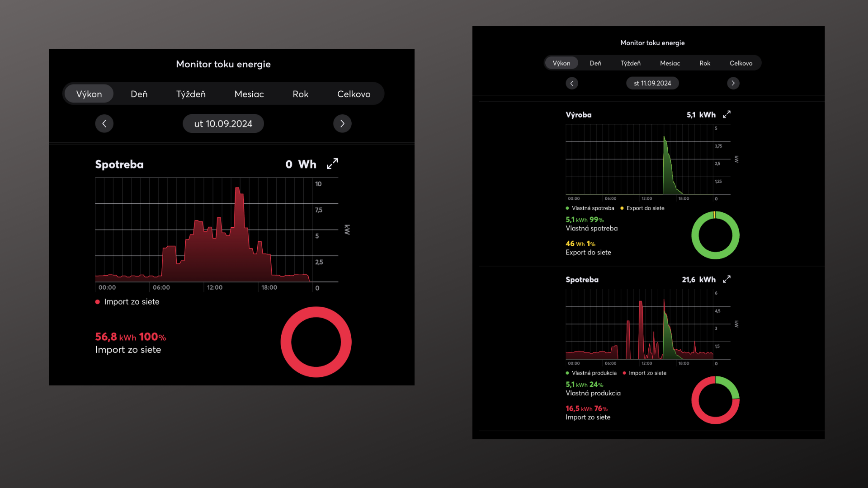Switch to Deň tab in left panel
The image size is (868, 488).
point(139,94)
